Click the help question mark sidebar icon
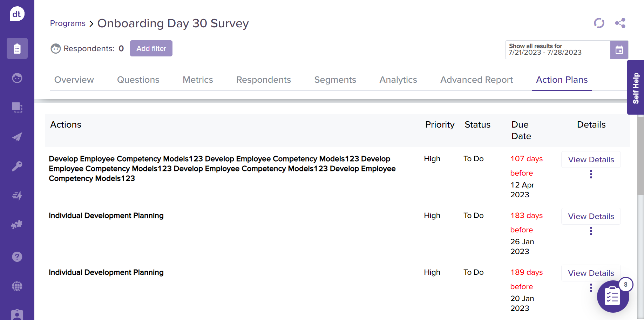The image size is (644, 320). 17,257
